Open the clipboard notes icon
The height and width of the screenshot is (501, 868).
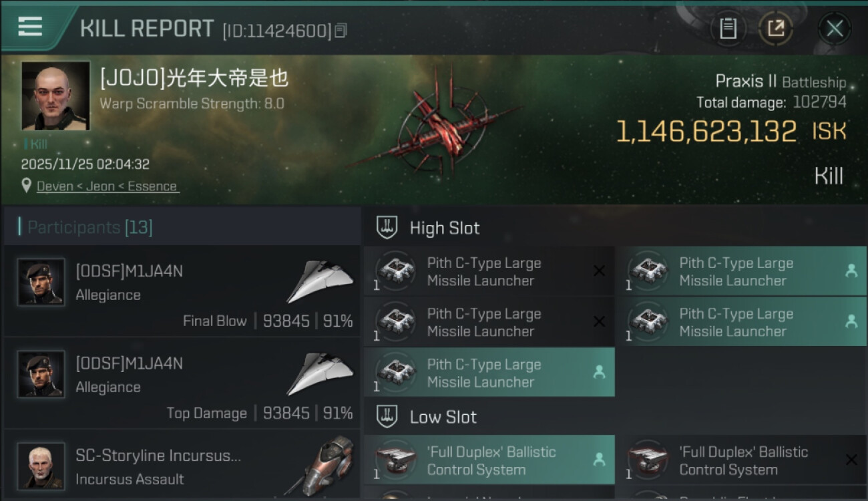pyautogui.click(x=728, y=29)
